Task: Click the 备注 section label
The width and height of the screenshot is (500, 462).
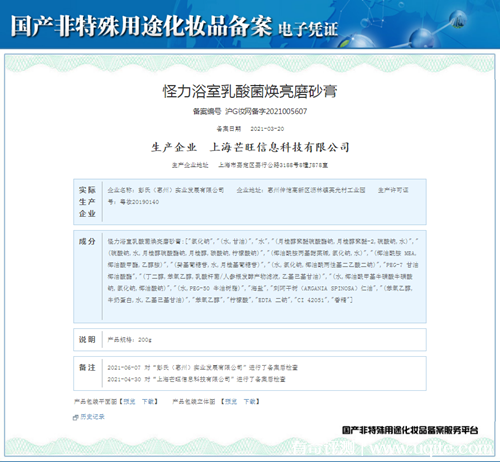Action: 87,368
